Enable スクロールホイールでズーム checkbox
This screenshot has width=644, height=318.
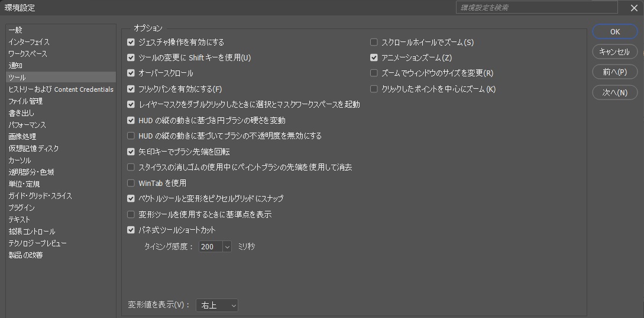point(374,42)
